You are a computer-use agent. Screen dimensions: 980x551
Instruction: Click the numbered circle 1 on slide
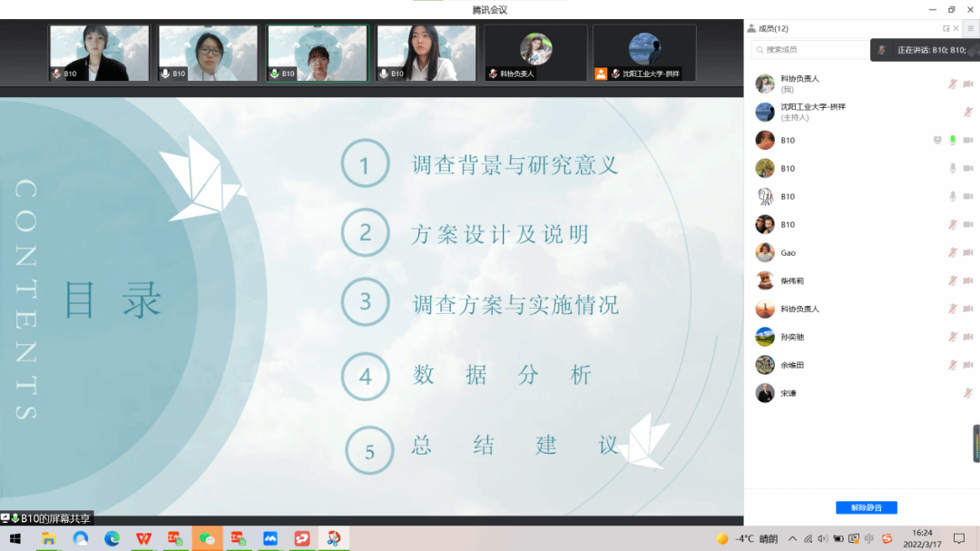tap(365, 164)
